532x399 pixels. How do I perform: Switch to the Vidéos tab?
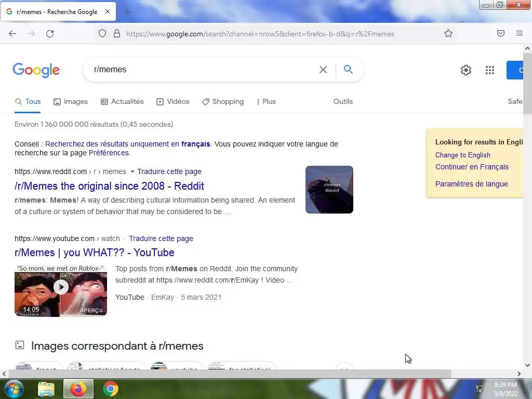coord(172,101)
